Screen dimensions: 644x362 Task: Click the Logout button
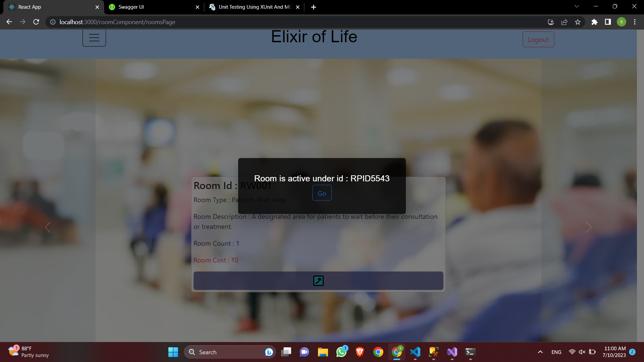538,40
